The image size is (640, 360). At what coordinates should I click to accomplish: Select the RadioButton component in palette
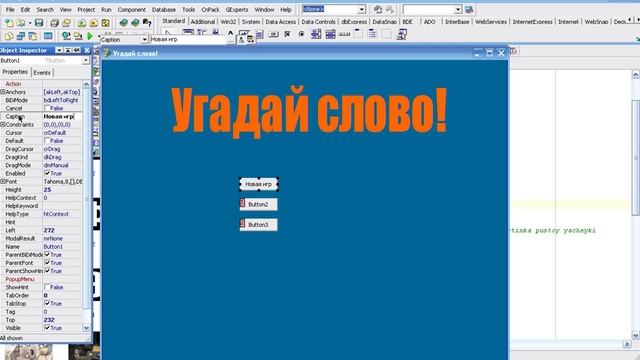pyautogui.click(x=301, y=34)
